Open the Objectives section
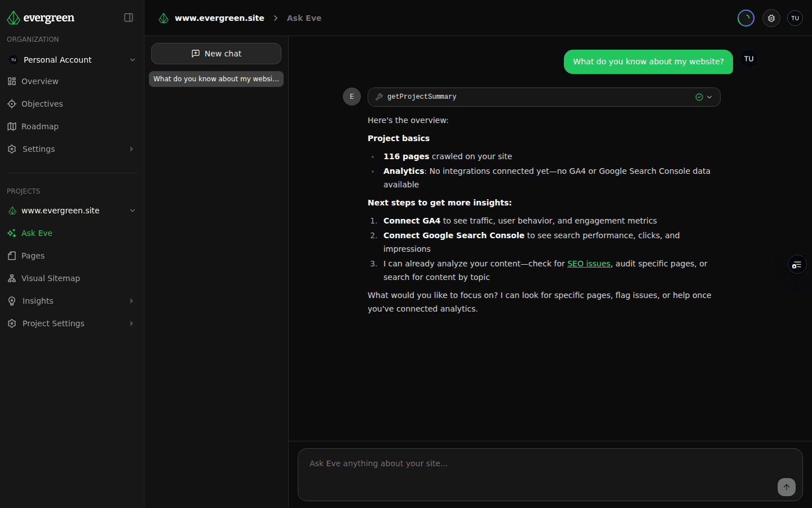The height and width of the screenshot is (508, 812). (42, 103)
